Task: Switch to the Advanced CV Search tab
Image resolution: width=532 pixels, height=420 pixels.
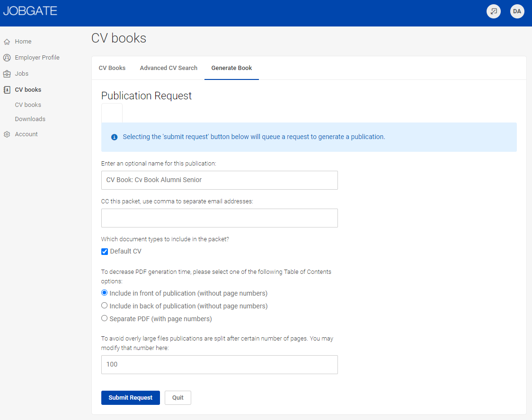Action: click(x=168, y=68)
